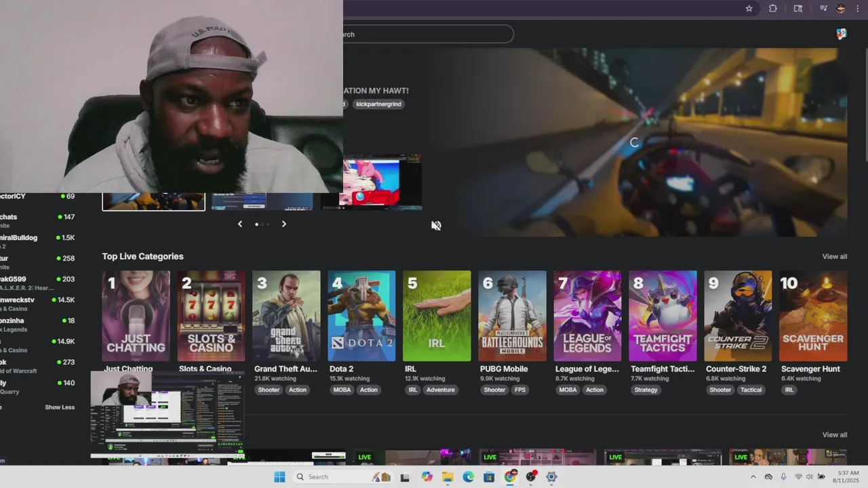Open the Chrome extensions puzzle icon
868x488 pixels.
(773, 9)
